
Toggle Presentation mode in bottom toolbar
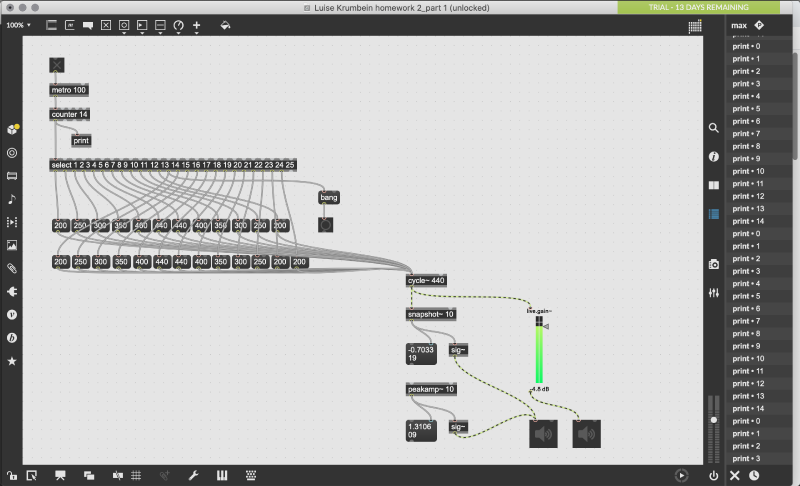coord(60,475)
